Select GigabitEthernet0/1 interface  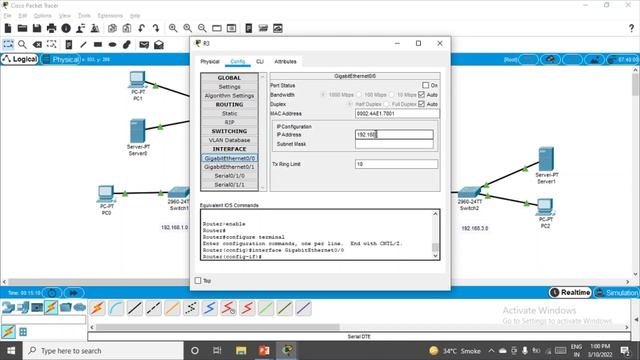tap(229, 167)
